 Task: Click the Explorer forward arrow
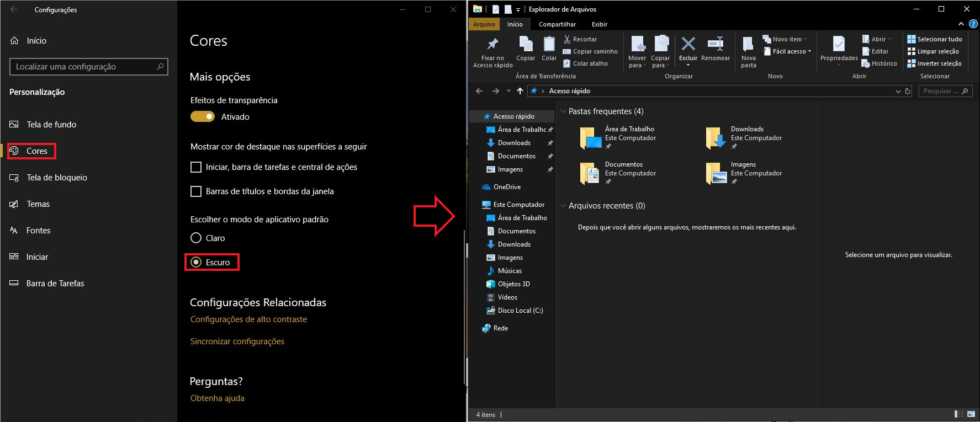pyautogui.click(x=495, y=91)
